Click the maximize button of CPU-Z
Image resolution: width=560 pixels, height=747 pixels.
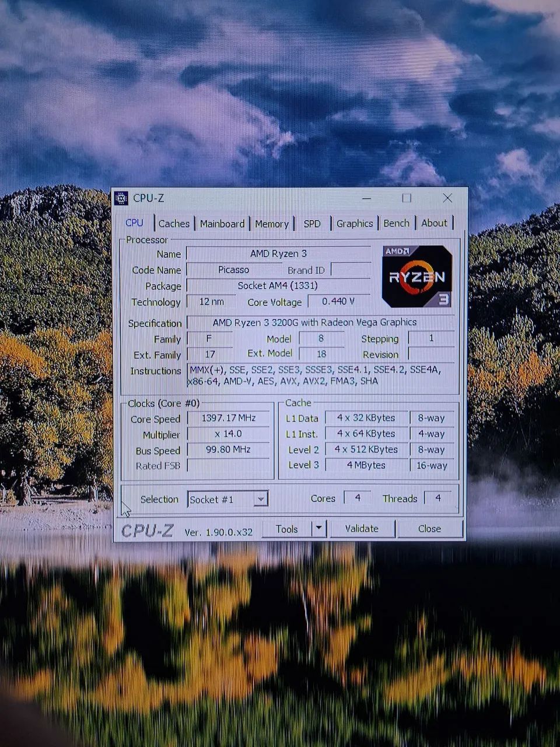[407, 198]
